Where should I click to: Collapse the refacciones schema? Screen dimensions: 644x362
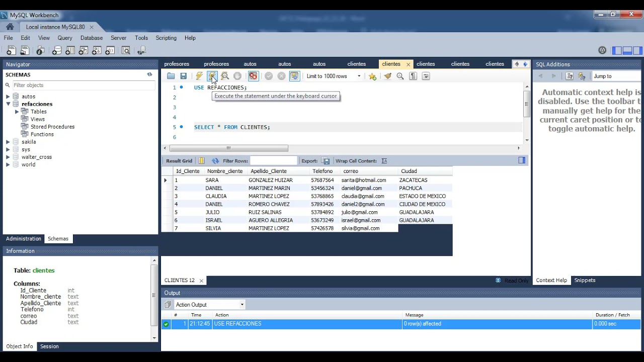click(8, 104)
